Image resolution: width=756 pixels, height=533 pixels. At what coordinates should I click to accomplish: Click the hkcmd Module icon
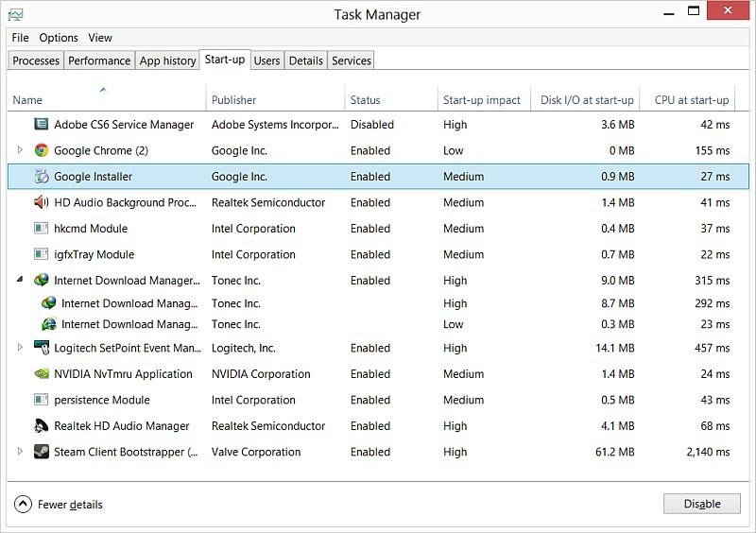(42, 228)
